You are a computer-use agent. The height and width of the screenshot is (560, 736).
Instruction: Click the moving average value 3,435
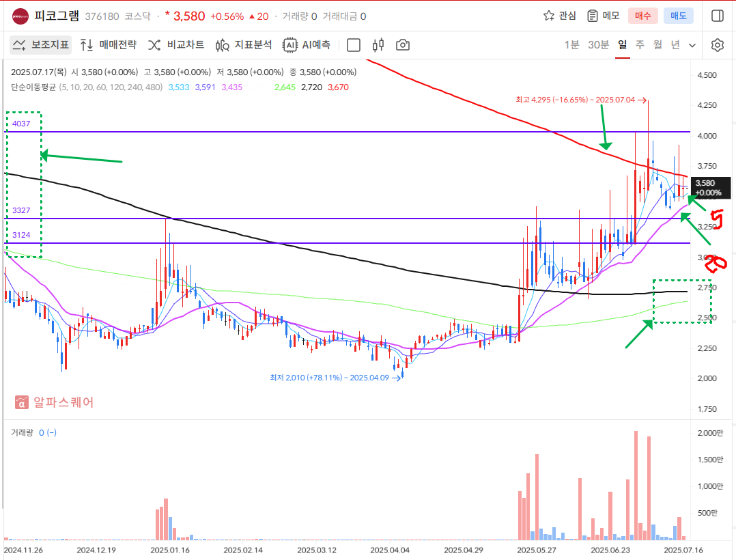232,87
